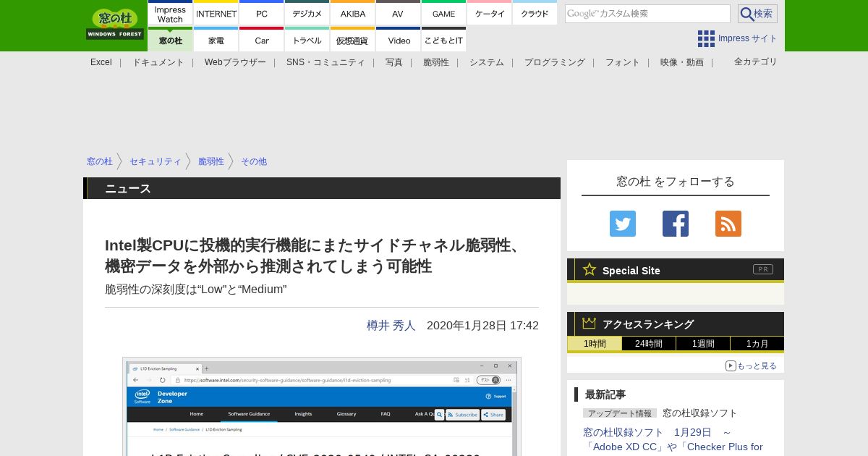Open the デジカメ site tab
The width and height of the screenshot is (868, 456).
307,14
